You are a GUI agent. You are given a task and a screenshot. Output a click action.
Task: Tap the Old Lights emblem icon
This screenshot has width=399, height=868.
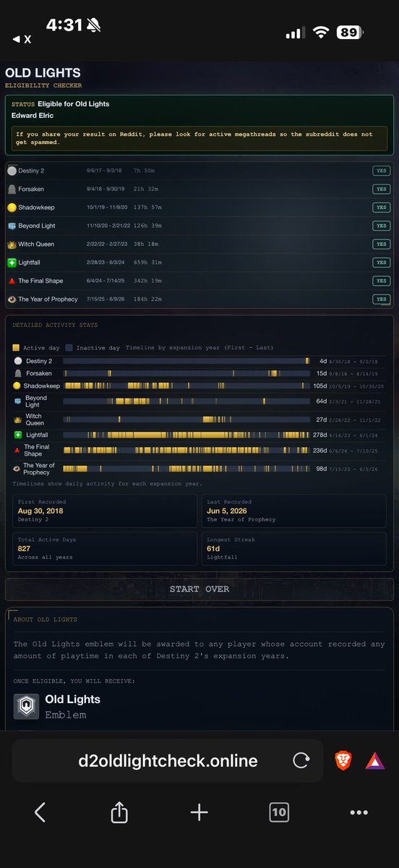tap(26, 706)
